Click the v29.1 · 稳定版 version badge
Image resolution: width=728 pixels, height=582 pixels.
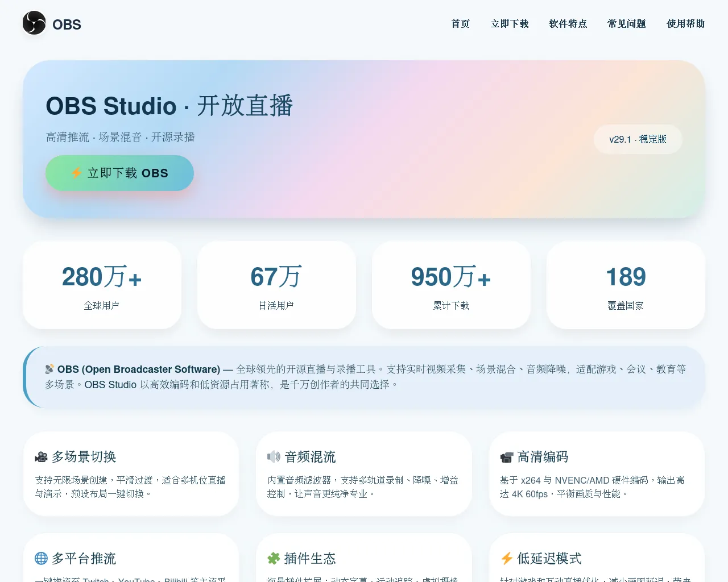point(638,139)
